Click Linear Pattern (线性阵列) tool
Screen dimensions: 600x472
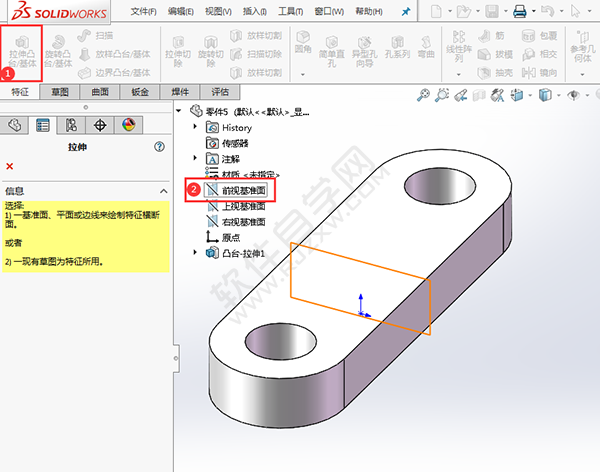[458, 47]
